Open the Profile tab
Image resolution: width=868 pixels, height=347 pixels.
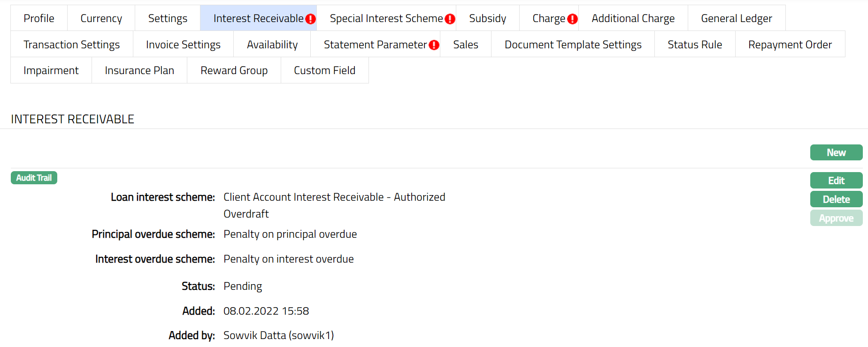(x=39, y=18)
